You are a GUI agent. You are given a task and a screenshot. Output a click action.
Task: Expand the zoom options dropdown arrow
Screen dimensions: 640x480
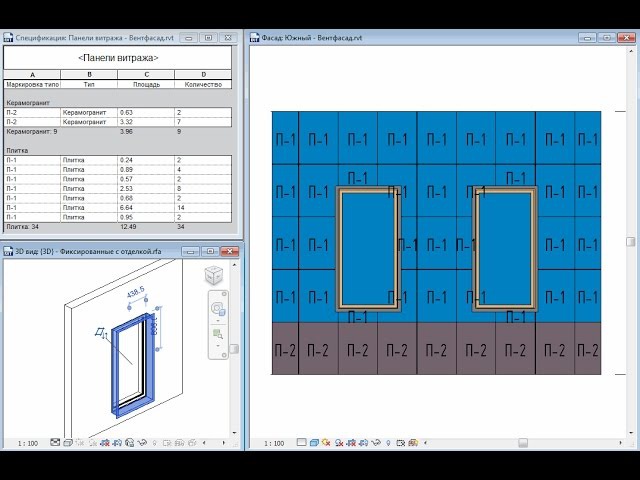(x=218, y=346)
